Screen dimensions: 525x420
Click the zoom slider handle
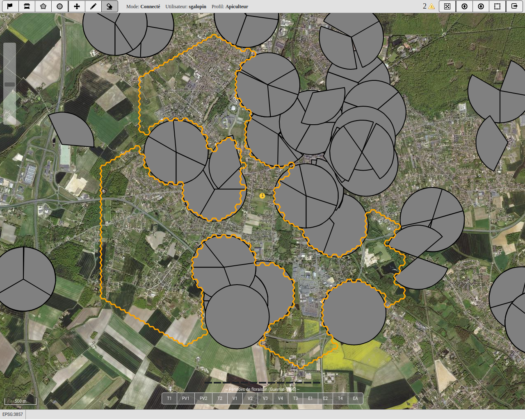[x=9, y=84]
